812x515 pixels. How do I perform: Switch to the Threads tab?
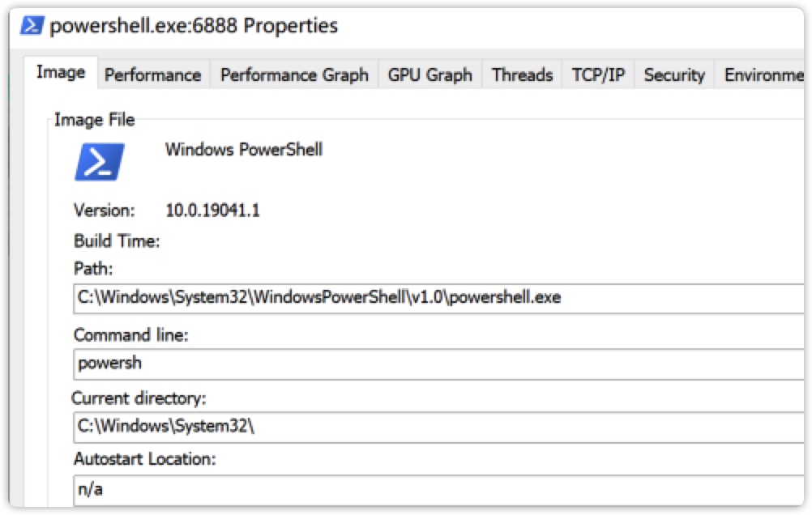point(522,75)
